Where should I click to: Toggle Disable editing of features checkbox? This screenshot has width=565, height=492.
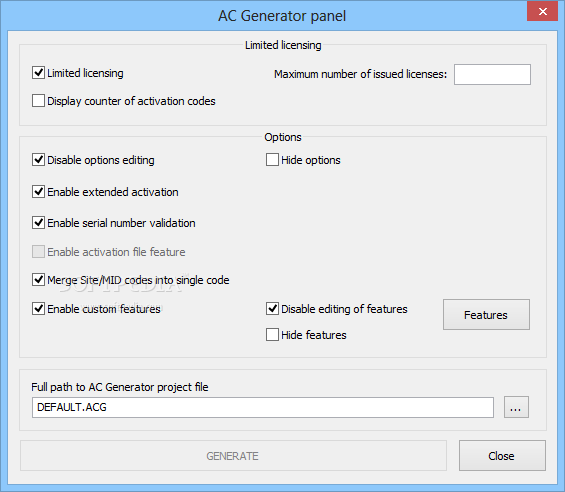[x=272, y=309]
